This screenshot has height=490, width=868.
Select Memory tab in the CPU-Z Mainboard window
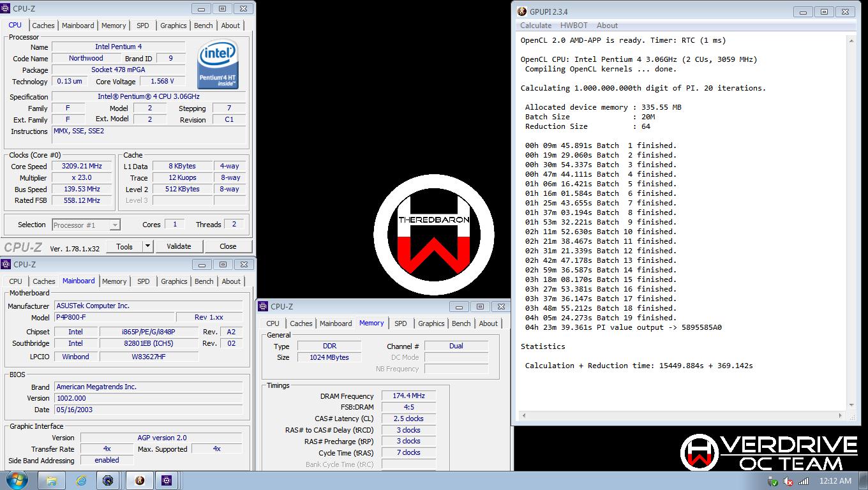click(114, 281)
